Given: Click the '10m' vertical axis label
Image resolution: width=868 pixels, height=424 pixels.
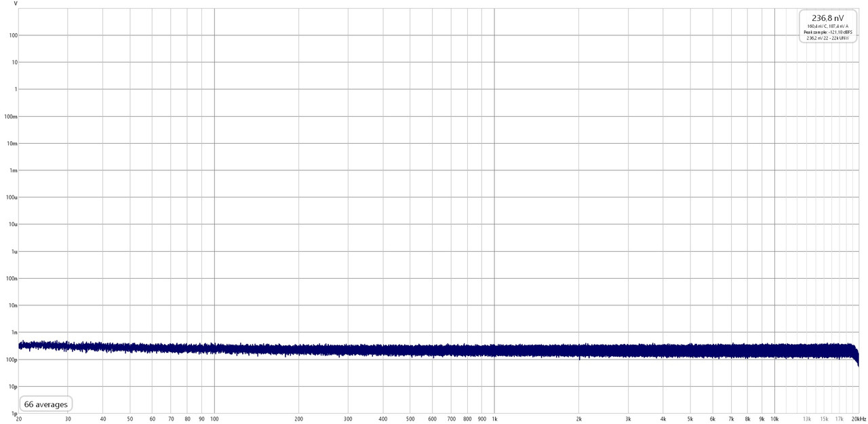Looking at the screenshot, I should [12, 143].
